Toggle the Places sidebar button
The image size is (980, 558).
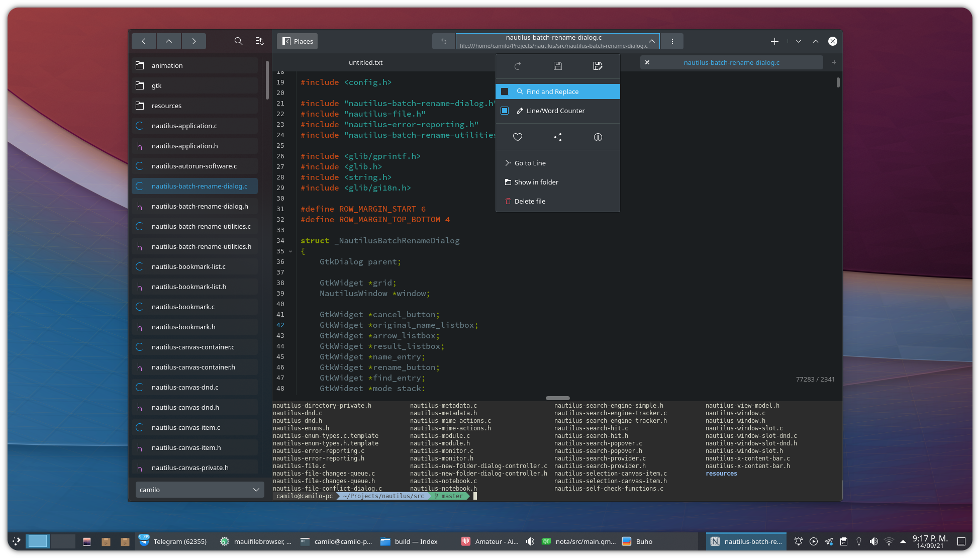[x=298, y=41]
